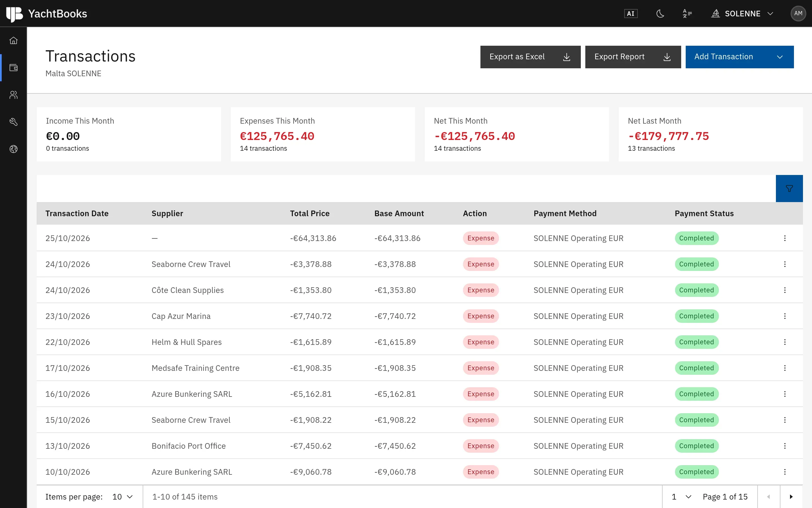Open the globe sidebar icon

click(x=14, y=149)
